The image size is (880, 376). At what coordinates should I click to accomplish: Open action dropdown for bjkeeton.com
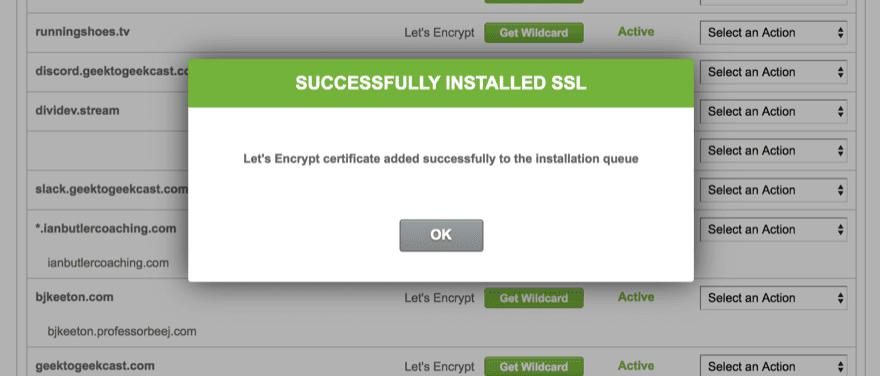click(773, 297)
